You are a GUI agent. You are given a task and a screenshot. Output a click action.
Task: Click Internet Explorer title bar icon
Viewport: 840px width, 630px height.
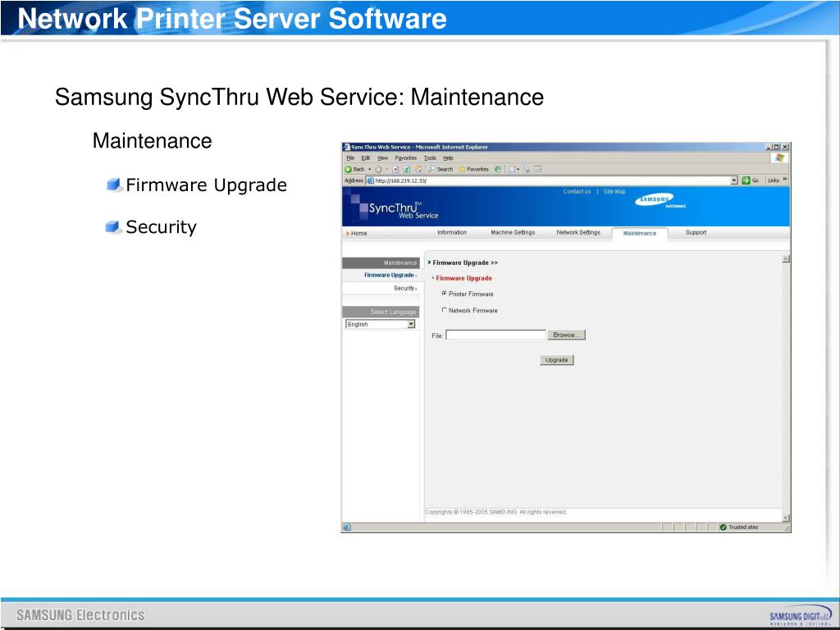(x=347, y=147)
